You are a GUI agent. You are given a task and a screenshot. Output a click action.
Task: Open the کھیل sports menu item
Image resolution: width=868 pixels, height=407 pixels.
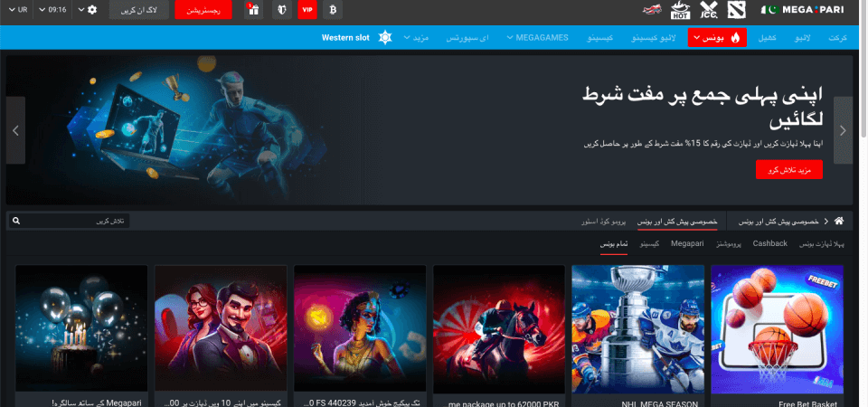tap(767, 38)
